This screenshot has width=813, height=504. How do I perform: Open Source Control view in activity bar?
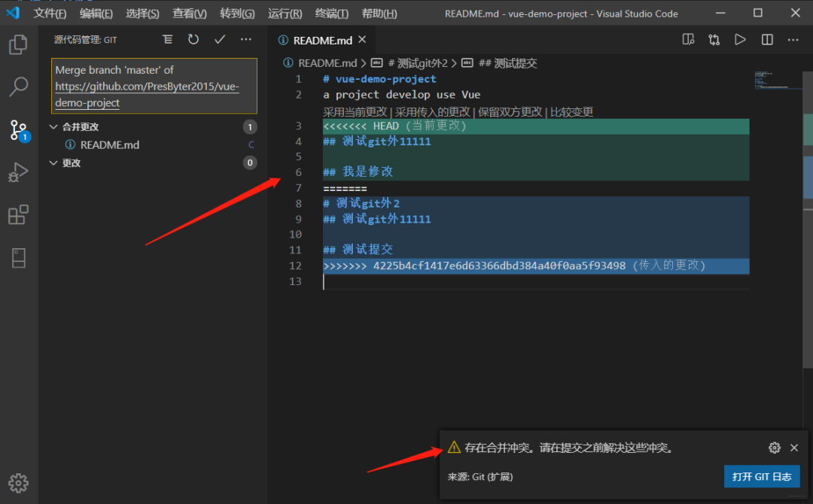tap(19, 130)
